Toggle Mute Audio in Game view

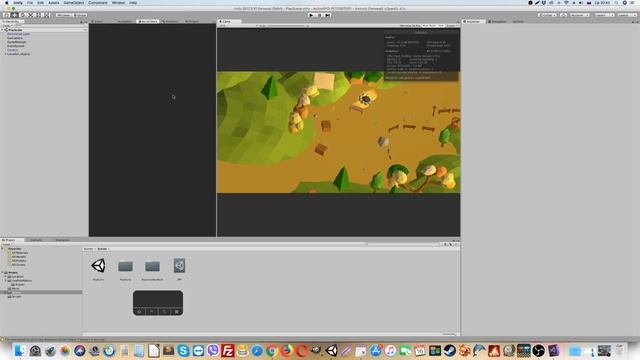429,26
